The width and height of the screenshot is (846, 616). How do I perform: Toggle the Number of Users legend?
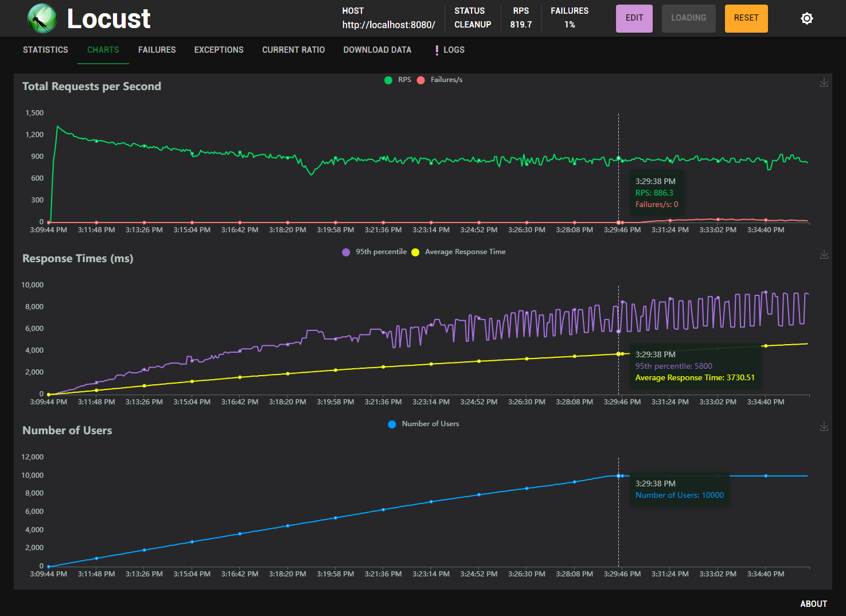(x=423, y=424)
